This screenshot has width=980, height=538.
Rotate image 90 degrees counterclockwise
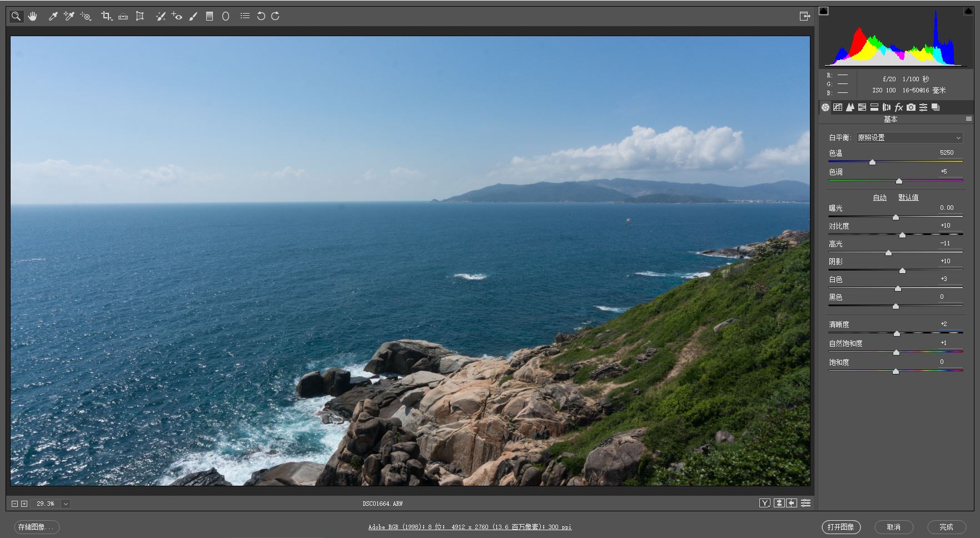[x=261, y=16]
